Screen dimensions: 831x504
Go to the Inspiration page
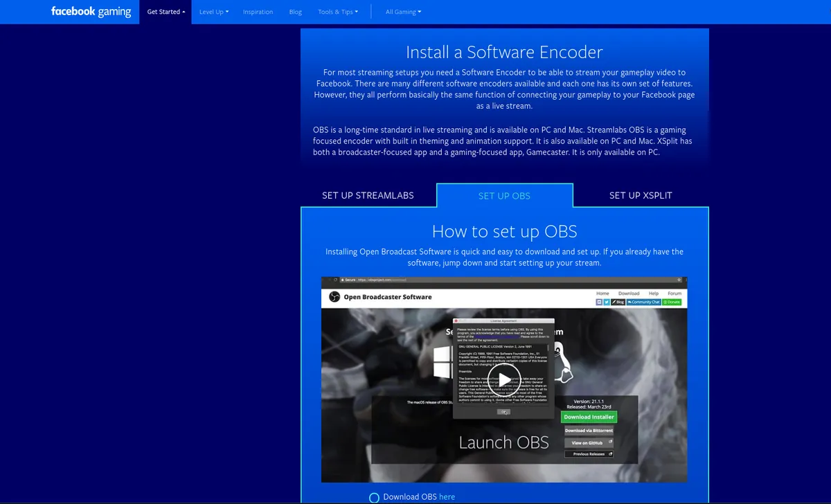point(258,12)
